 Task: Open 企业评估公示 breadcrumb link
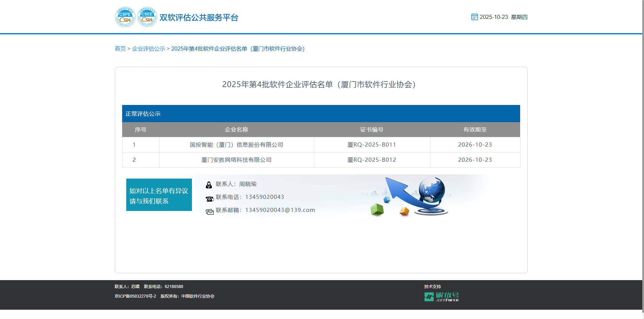149,49
